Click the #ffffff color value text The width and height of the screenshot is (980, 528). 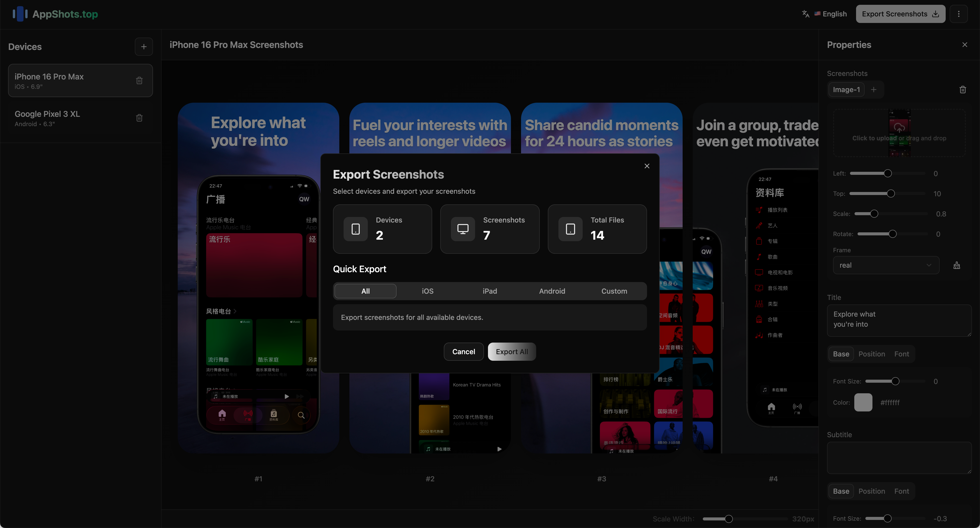(x=890, y=403)
